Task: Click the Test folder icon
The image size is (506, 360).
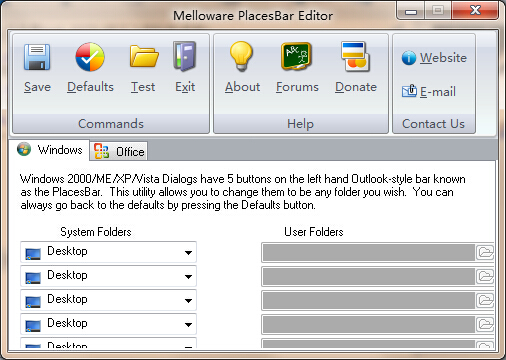Action: point(144,56)
